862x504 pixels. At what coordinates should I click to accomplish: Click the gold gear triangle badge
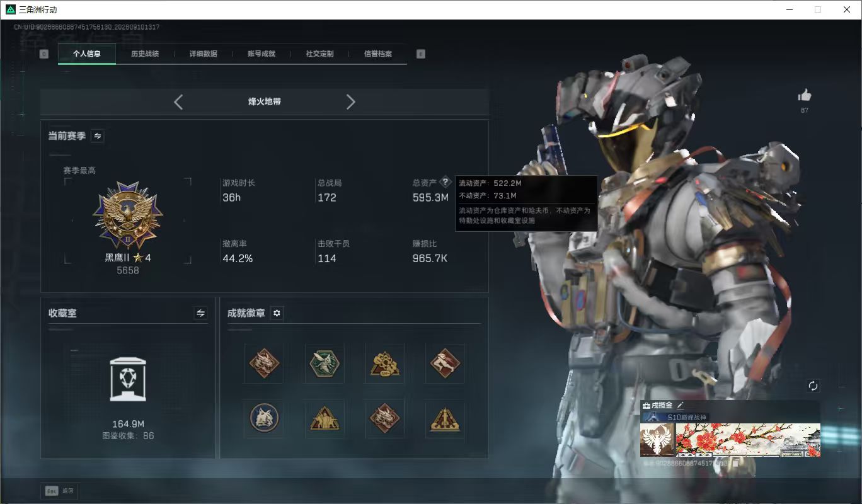384,363
